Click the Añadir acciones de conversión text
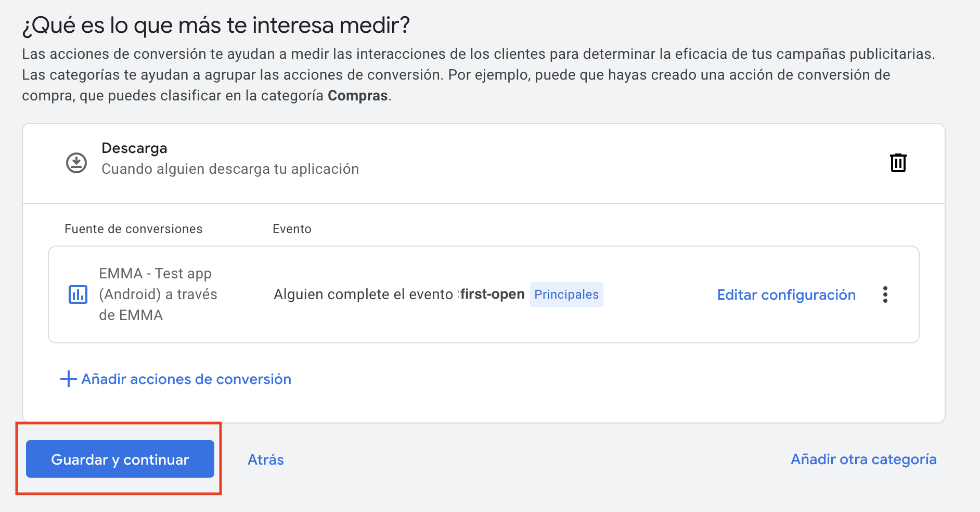 click(x=186, y=379)
